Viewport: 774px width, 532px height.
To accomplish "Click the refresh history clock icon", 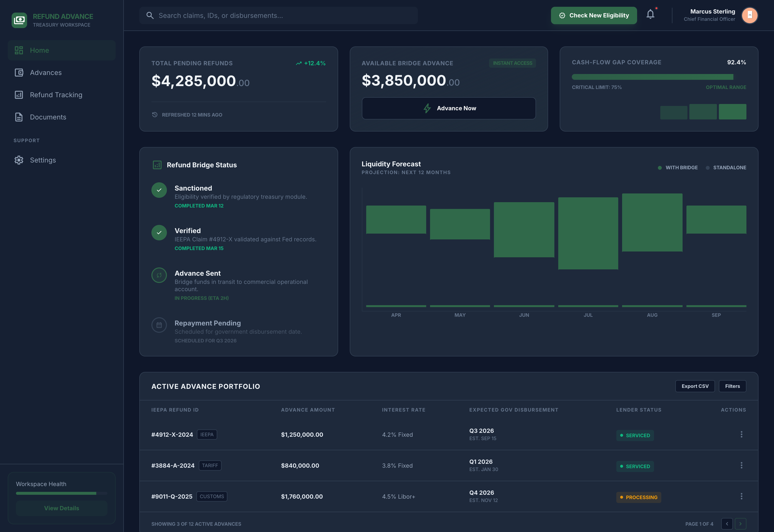I will 155,115.
